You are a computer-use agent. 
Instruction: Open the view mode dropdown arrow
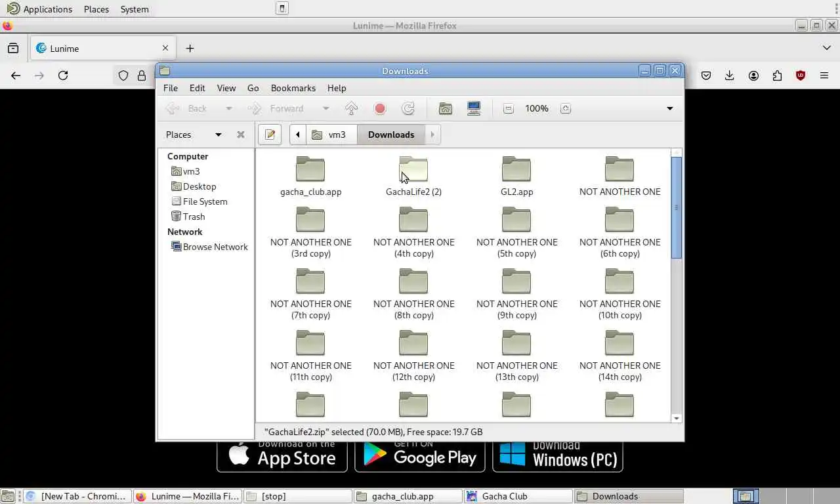pyautogui.click(x=669, y=108)
